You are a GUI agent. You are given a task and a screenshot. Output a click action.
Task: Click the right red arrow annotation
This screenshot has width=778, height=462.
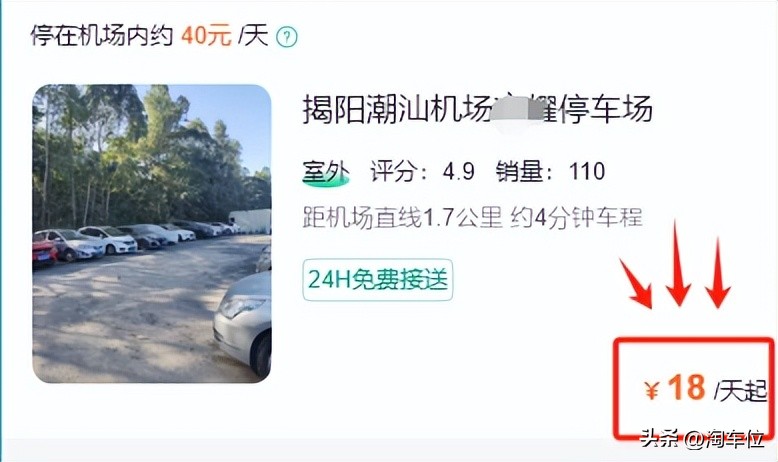pyautogui.click(x=717, y=273)
